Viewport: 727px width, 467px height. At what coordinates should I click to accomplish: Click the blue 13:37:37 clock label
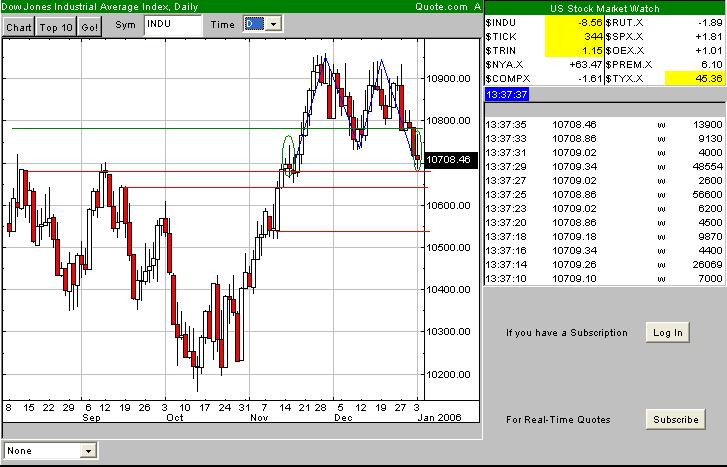(x=507, y=95)
